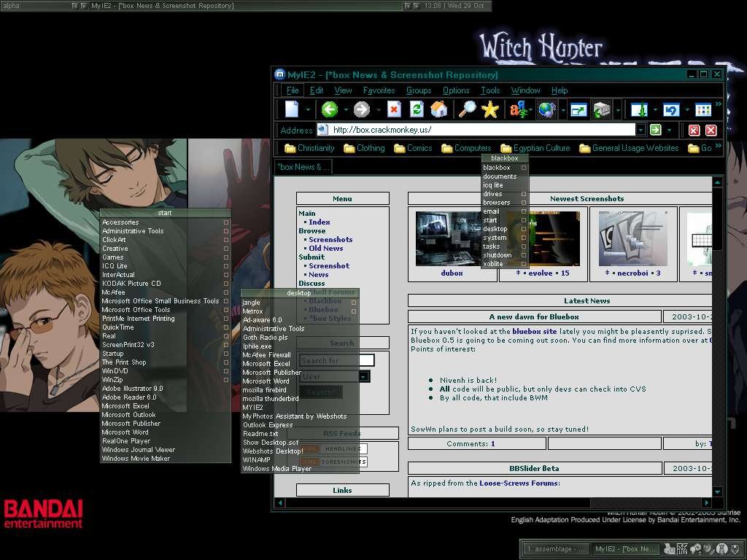Click the font/text size toolbar icon

pyautogui.click(x=519, y=110)
